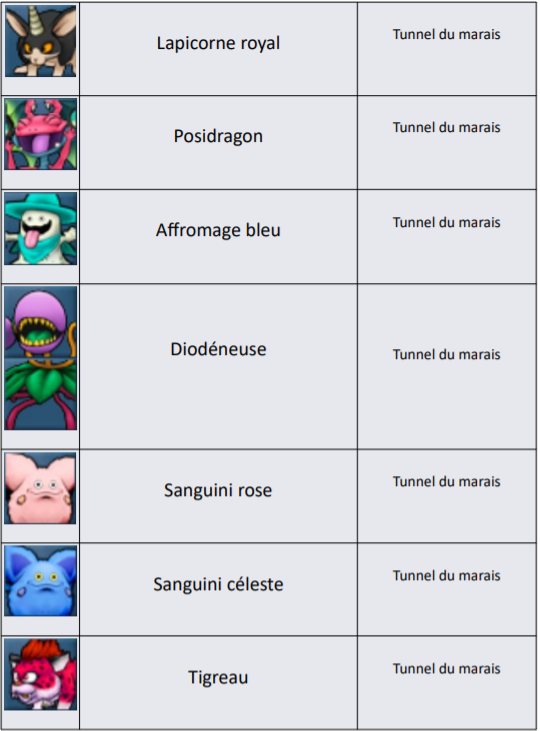Click the Diodéneuse green leaf body image
The width and height of the screenshot is (540, 731).
(41, 394)
